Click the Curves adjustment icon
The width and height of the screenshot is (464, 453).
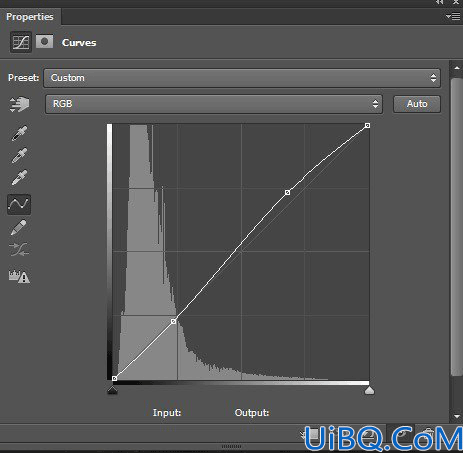21,42
